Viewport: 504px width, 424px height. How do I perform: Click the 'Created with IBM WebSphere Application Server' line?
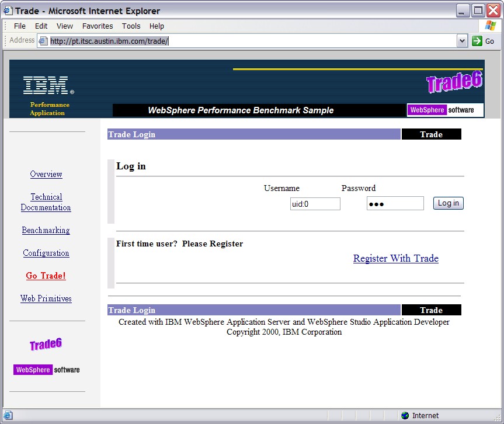point(284,322)
